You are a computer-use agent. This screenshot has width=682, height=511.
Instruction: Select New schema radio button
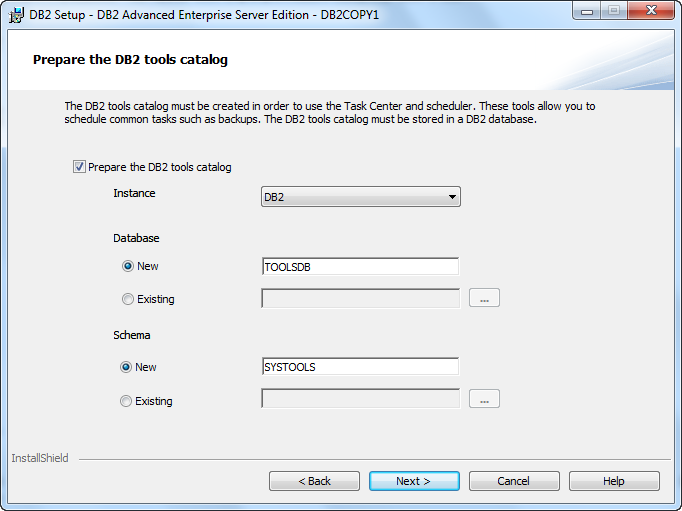coord(126,367)
